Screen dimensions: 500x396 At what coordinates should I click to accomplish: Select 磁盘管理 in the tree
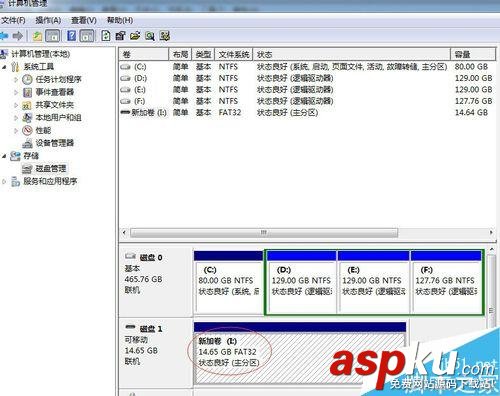coord(51,169)
